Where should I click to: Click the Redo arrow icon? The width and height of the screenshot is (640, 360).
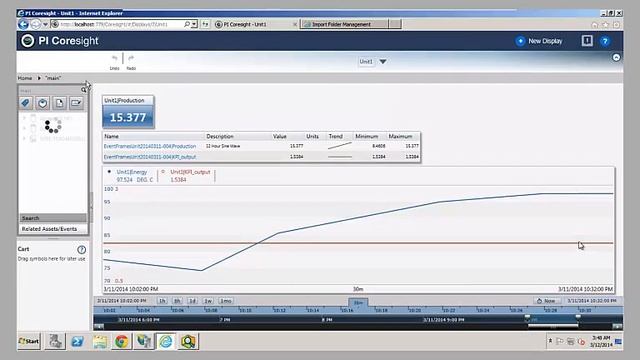coord(131,58)
